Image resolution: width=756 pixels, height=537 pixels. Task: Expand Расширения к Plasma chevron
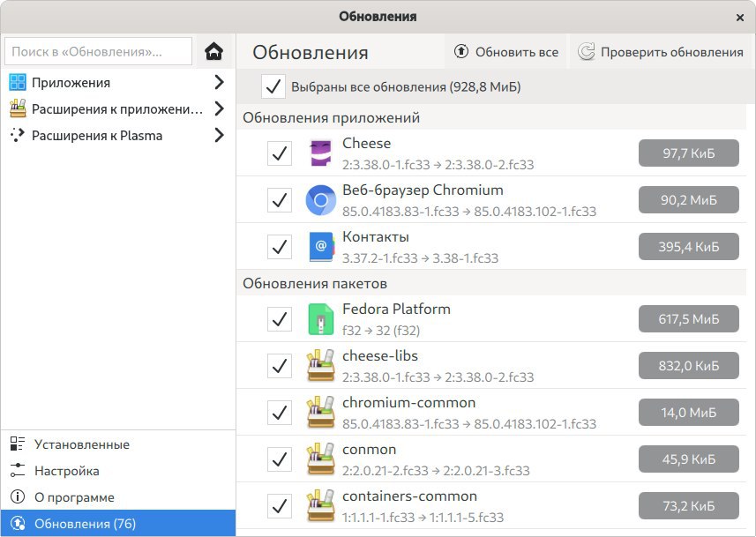(x=219, y=136)
